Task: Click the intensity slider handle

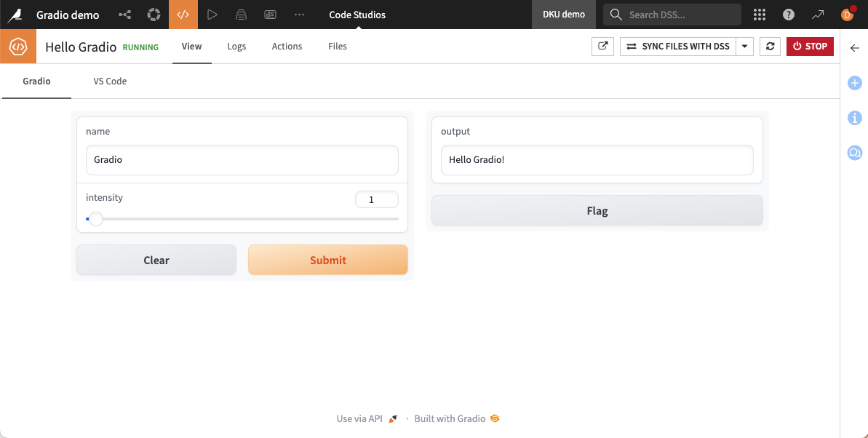Action: pyautogui.click(x=96, y=219)
